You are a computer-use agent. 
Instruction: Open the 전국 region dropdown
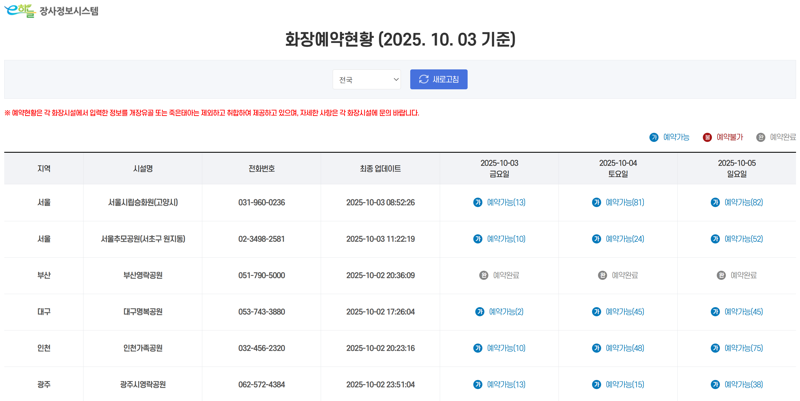(x=366, y=80)
